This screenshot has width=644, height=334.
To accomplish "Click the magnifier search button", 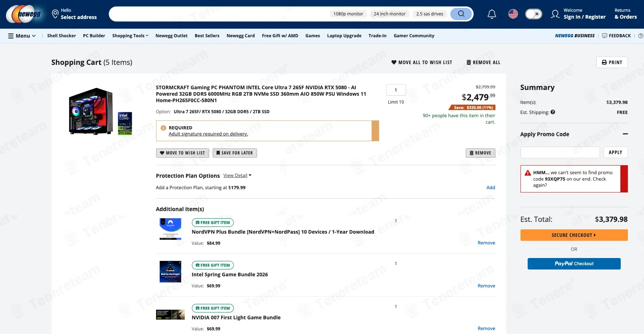I will tap(461, 14).
